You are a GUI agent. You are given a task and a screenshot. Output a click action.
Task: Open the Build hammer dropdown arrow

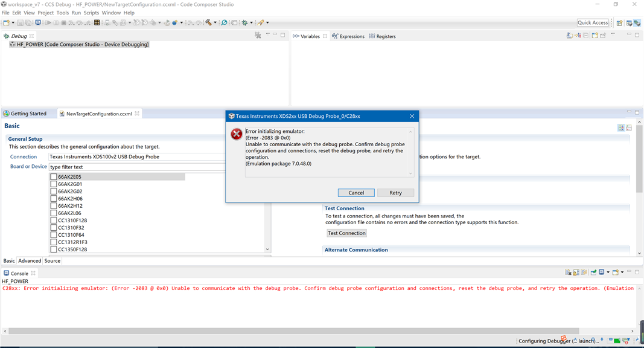click(x=215, y=22)
